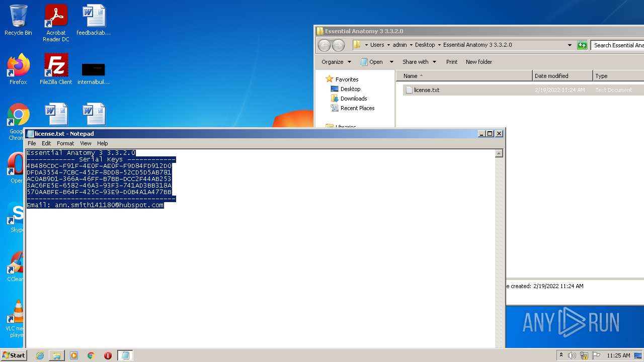Image resolution: width=644 pixels, height=362 pixels.
Task: Open Notepad's File menu
Action: pos(32,143)
